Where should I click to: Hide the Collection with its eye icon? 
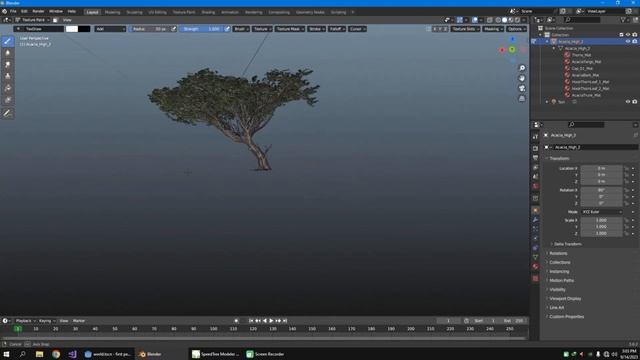628,35
